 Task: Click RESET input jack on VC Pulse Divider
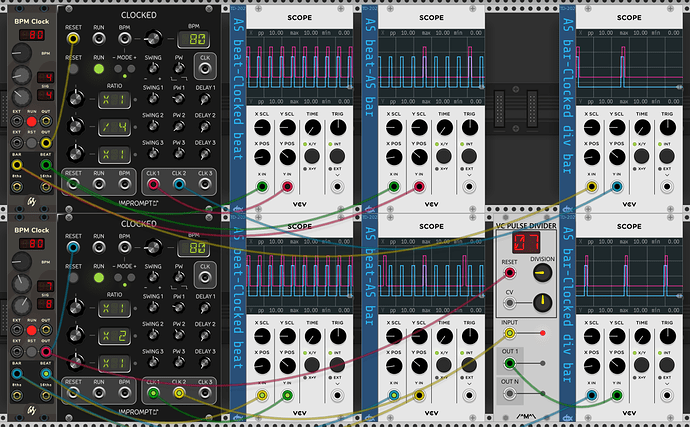tap(510, 273)
